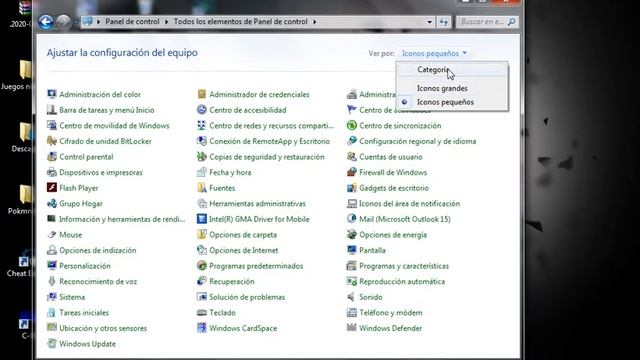Open the Sistema icon
This screenshot has width=640, height=360.
51,297
